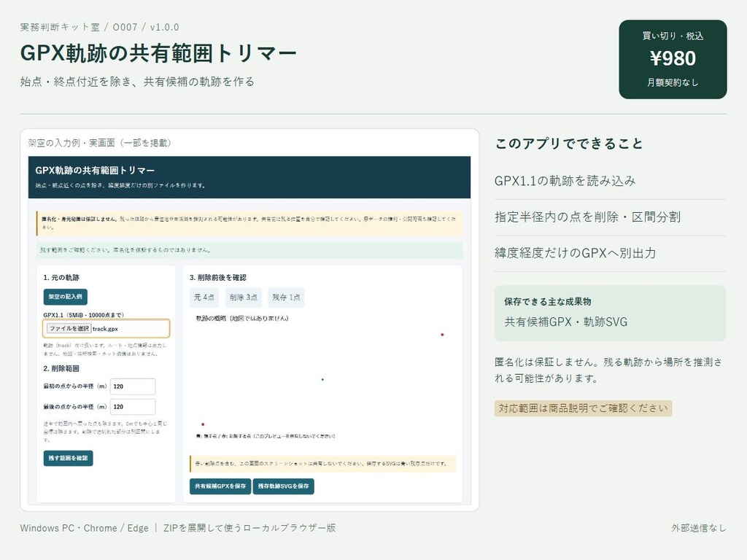Screen dimensions: 747x560
Task: Click the 架空の記入例 button
Action: [65, 296]
